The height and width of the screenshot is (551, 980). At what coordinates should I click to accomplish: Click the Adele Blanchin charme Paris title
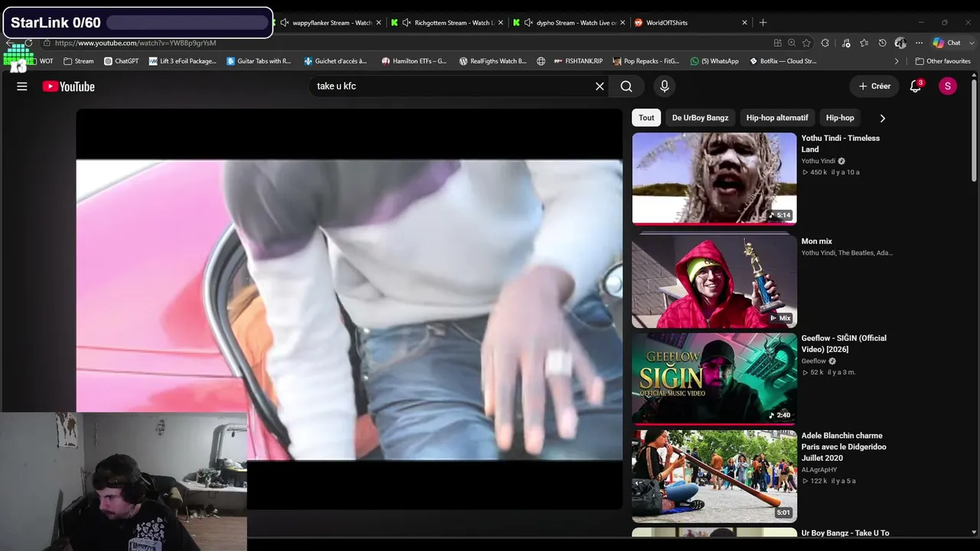tap(844, 447)
